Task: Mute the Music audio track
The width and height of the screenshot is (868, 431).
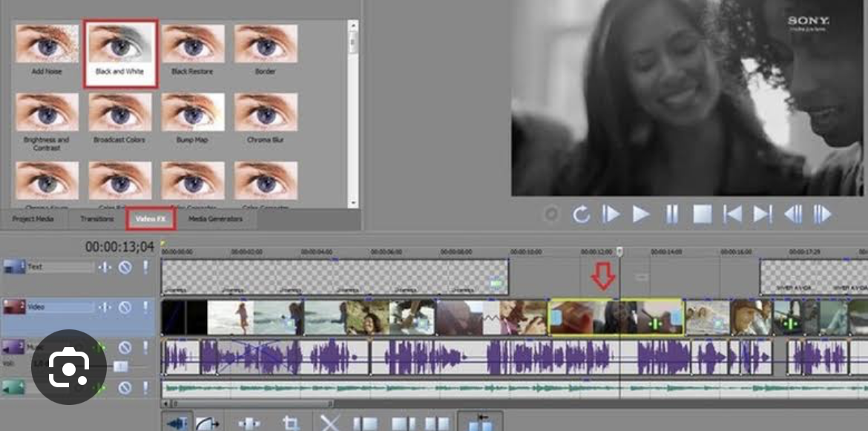Action: pyautogui.click(x=125, y=347)
